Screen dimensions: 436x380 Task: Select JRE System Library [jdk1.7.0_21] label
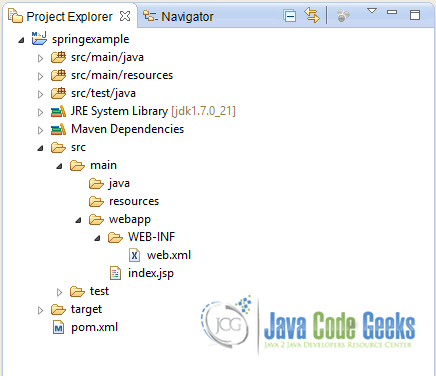point(153,111)
